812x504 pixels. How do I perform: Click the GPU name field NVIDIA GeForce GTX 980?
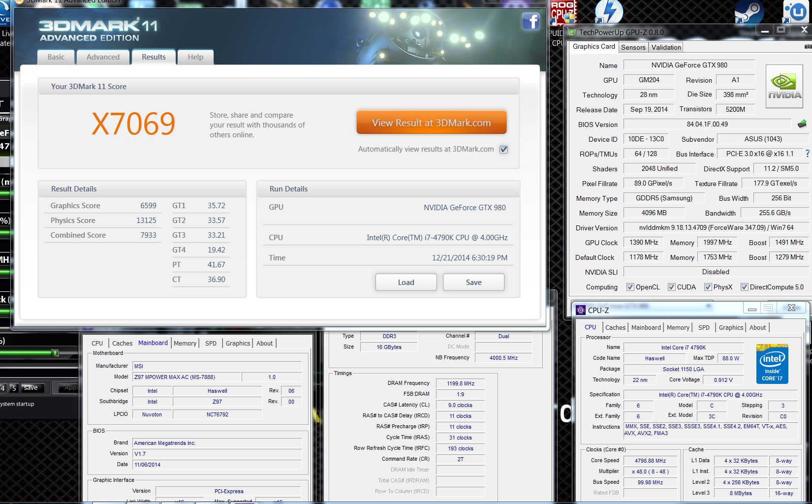point(689,65)
